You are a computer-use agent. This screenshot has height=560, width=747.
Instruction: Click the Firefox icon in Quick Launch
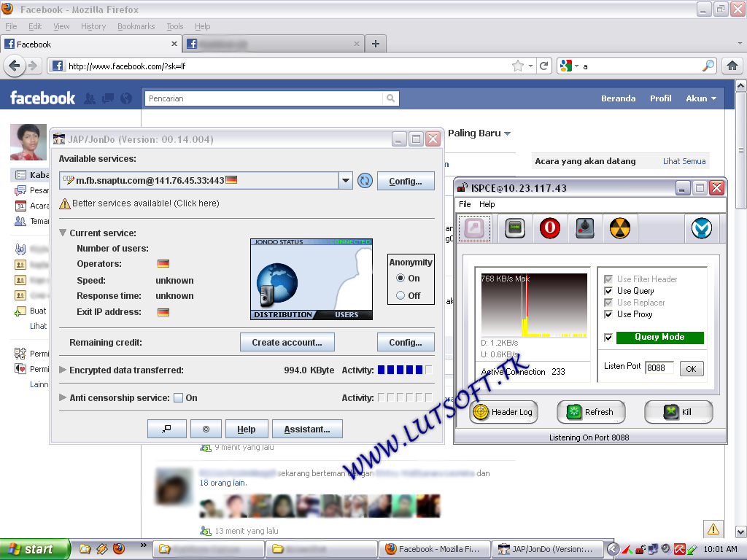click(119, 548)
